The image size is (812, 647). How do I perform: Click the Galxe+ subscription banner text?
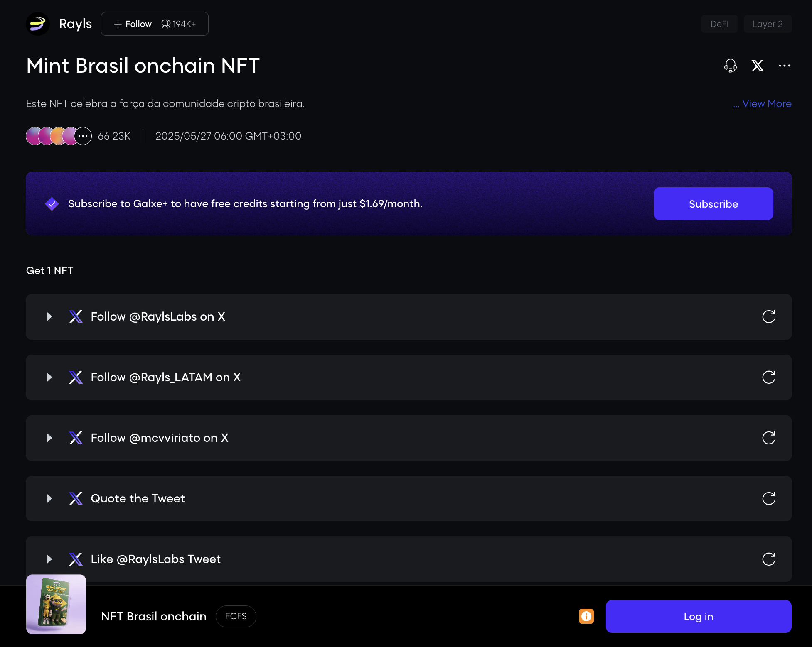point(245,204)
